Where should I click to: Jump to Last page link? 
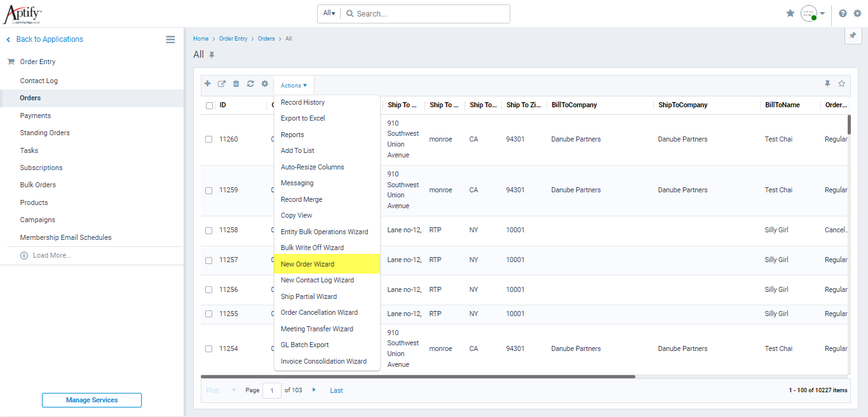[x=336, y=390]
